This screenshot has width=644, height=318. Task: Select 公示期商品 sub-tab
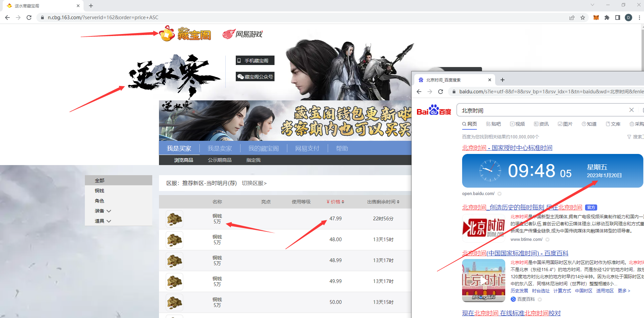point(220,160)
